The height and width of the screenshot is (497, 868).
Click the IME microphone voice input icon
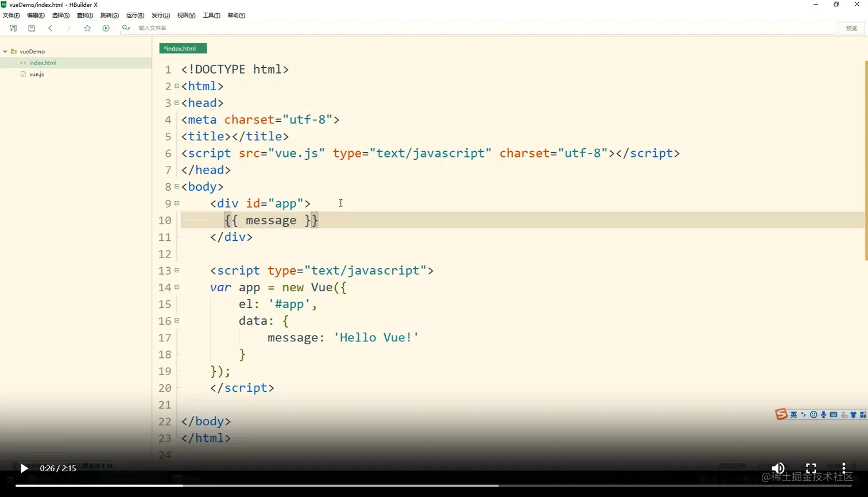(x=823, y=415)
